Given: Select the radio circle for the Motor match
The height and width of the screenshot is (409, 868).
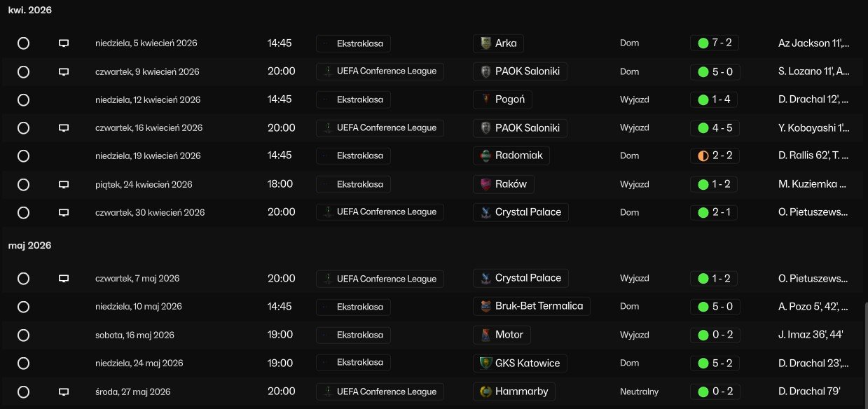Looking at the screenshot, I should tap(23, 335).
